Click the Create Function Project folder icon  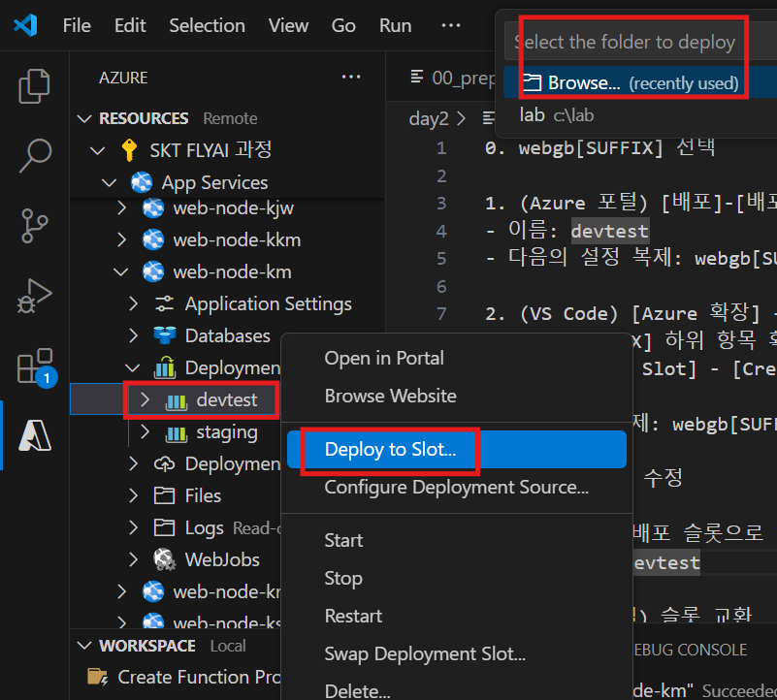click(x=98, y=677)
